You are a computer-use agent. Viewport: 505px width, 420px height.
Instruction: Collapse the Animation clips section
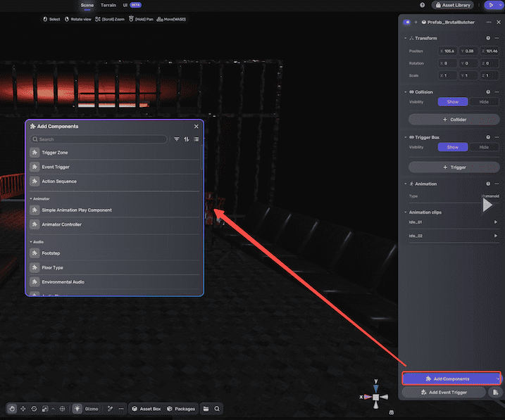pos(404,212)
